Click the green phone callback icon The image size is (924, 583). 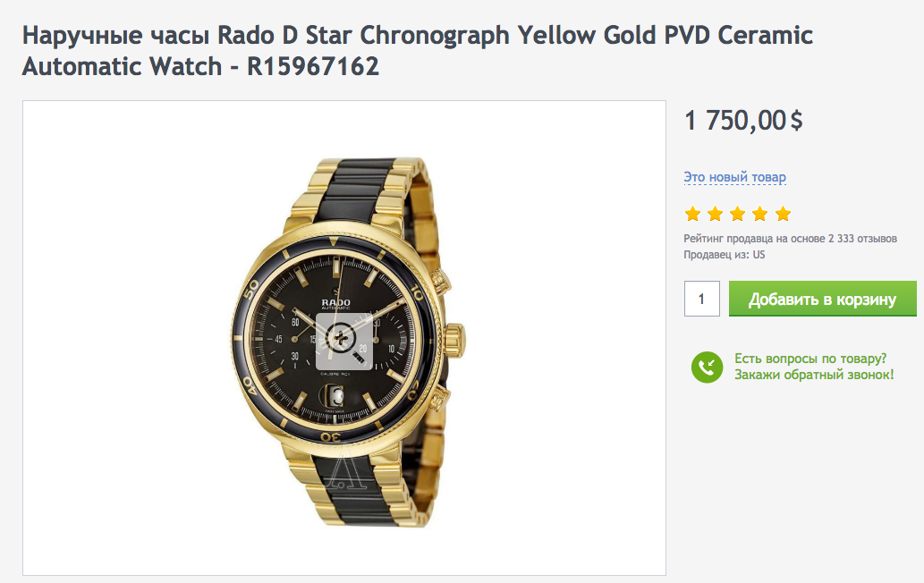click(707, 367)
